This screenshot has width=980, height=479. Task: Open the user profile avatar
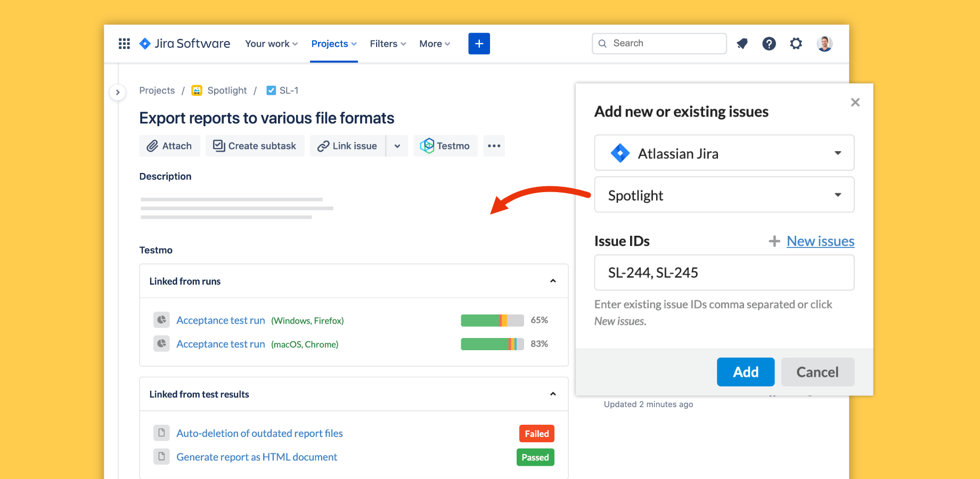824,44
